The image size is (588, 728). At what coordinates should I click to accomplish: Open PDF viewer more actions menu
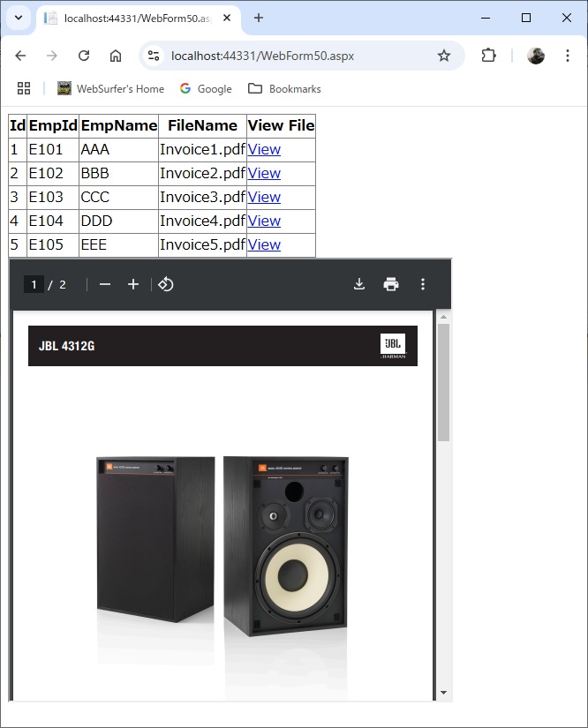point(423,284)
